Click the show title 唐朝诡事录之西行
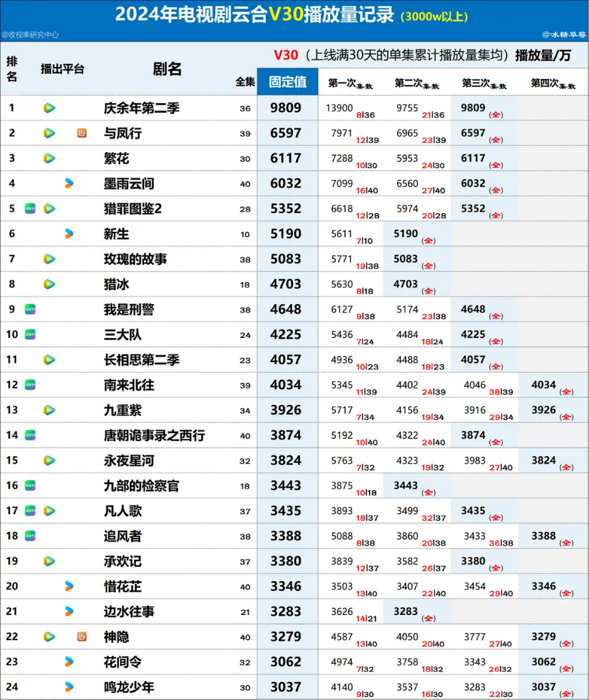Screen dimensions: 589x700 tap(155, 435)
